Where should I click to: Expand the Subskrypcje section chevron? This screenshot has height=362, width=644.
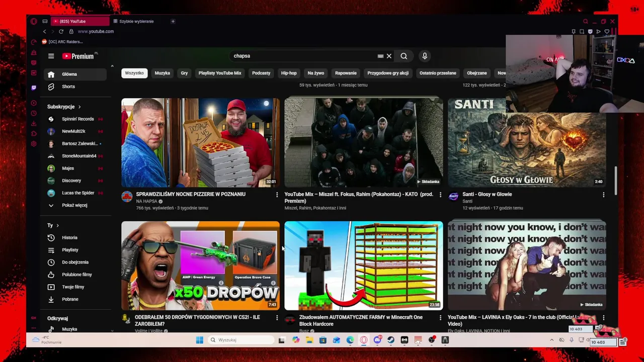pos(79,107)
